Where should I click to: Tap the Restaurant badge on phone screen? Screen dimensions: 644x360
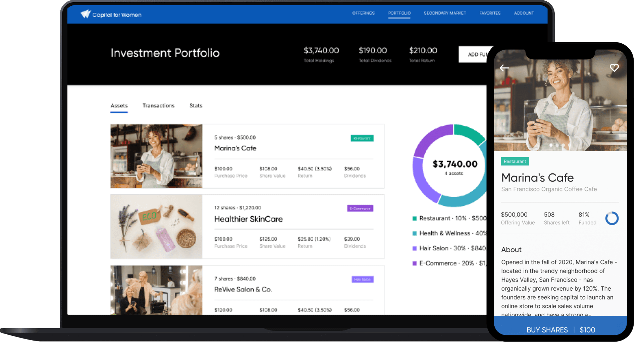coord(515,161)
